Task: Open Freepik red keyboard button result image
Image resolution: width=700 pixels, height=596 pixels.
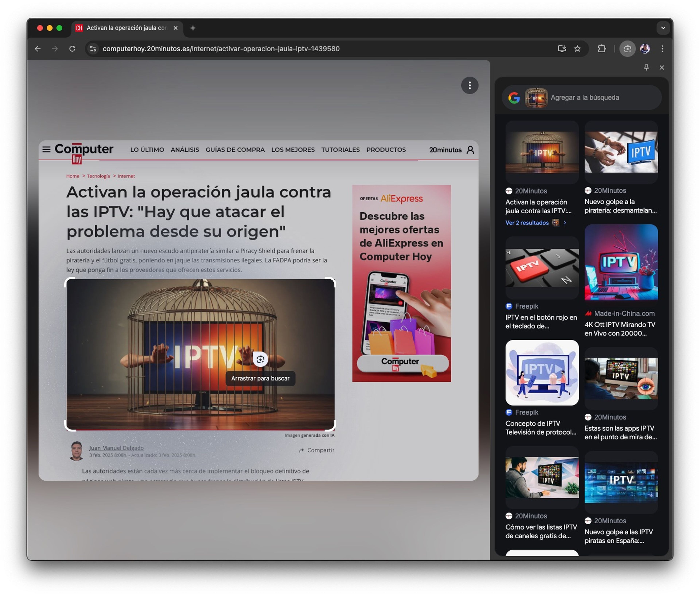Action: [542, 268]
